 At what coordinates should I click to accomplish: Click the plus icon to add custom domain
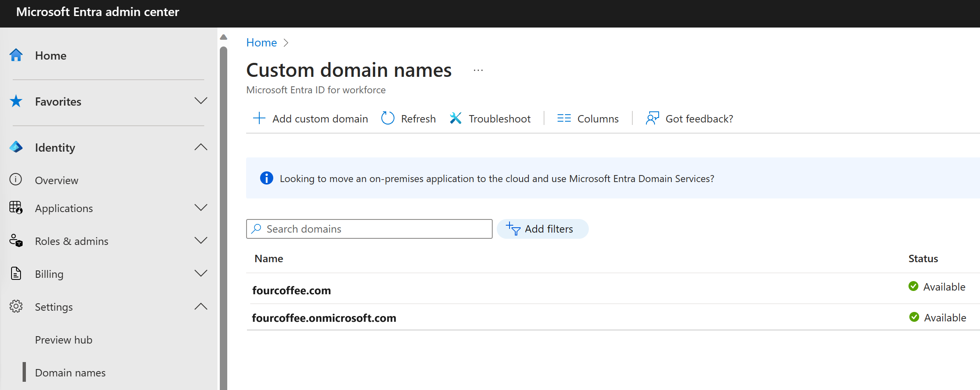pyautogui.click(x=259, y=118)
